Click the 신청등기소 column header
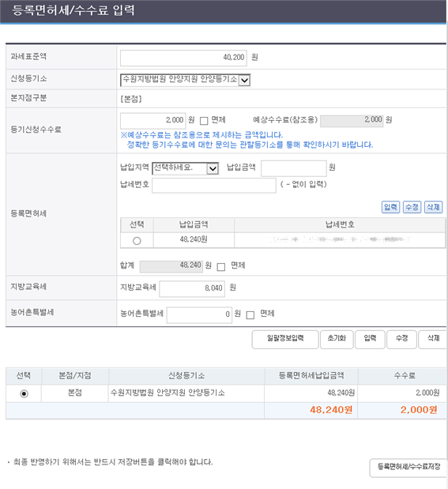This screenshot has width=448, height=489. pyautogui.click(x=186, y=375)
